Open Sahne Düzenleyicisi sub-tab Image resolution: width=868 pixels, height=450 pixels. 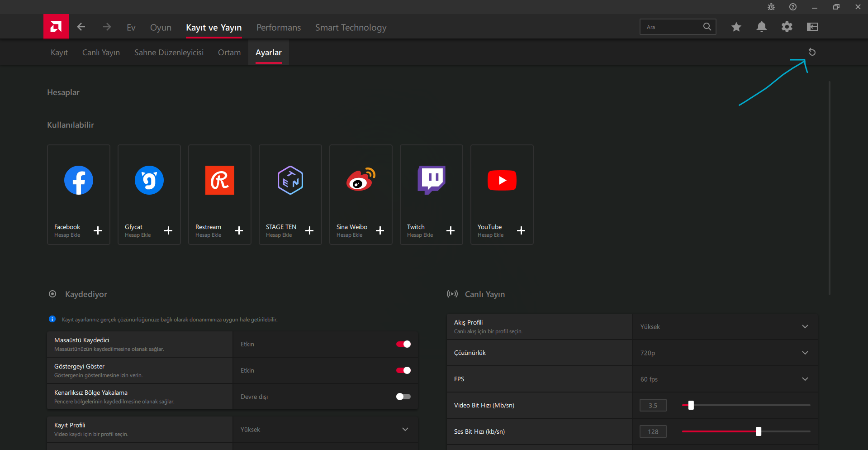169,53
